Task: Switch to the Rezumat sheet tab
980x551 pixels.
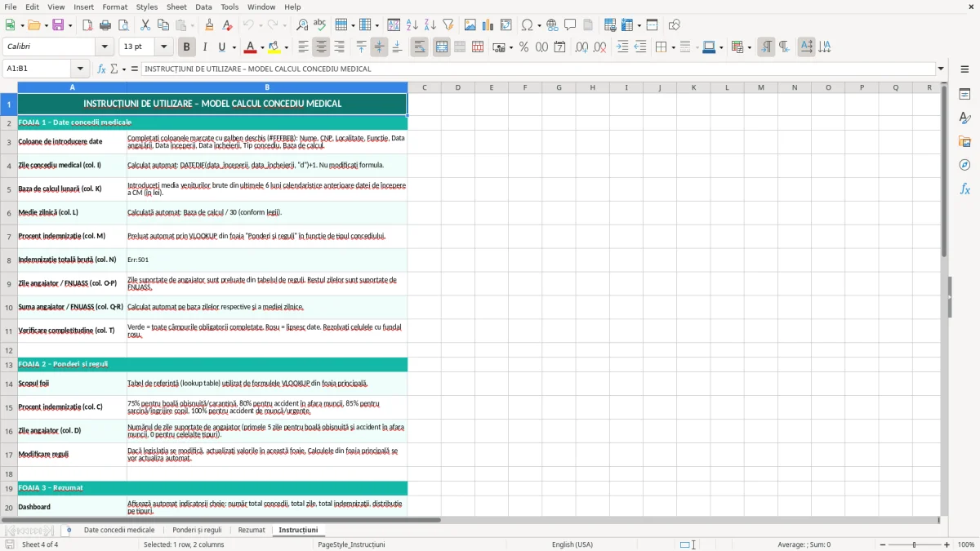Action: 252,530
